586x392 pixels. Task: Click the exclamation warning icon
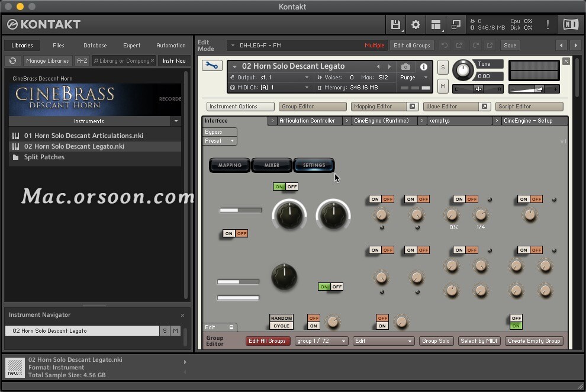pos(548,25)
